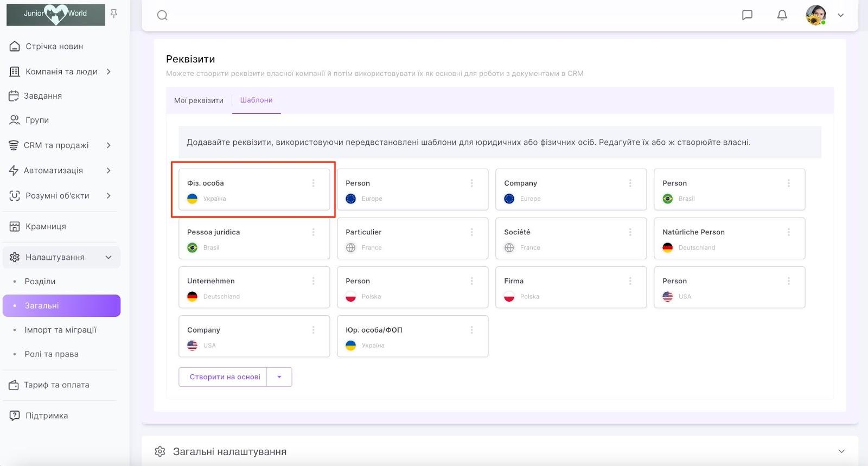Go to Ролі та права settings
868x466 pixels.
(52, 354)
